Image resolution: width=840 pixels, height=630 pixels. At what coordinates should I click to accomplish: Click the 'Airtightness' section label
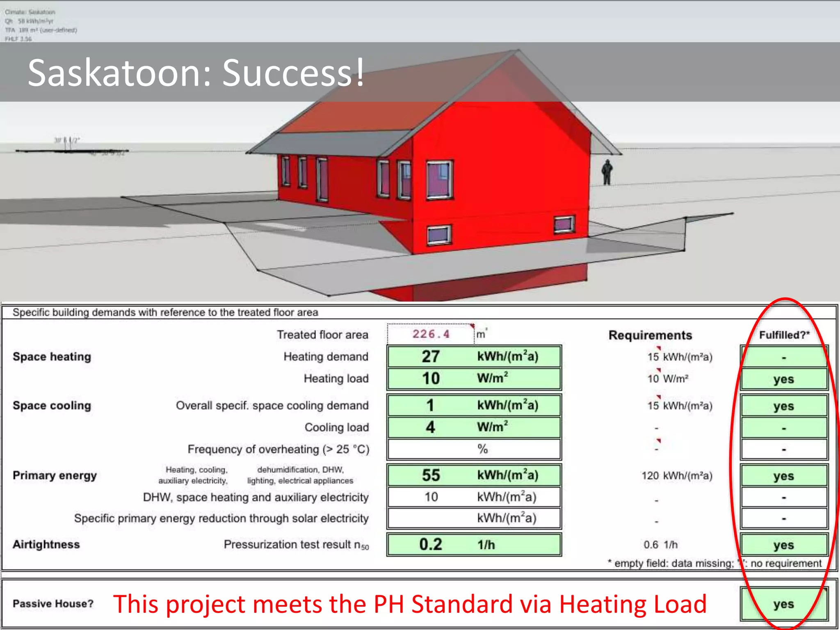pos(46,544)
